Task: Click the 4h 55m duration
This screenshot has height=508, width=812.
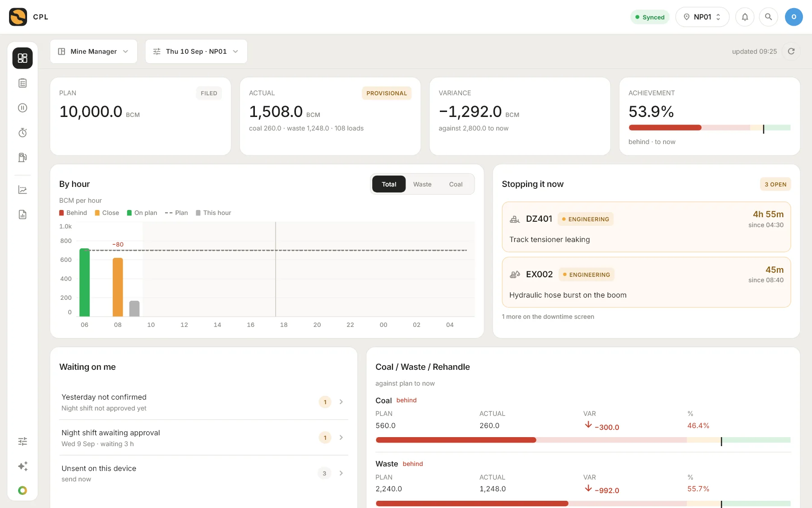Action: tap(768, 214)
